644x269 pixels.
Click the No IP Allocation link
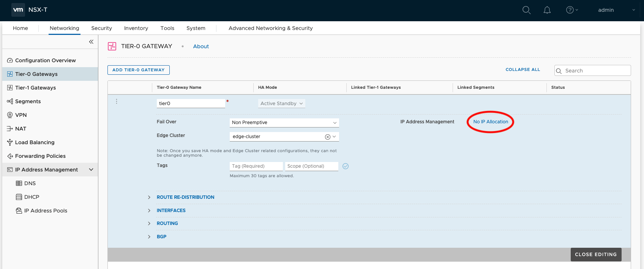tap(490, 122)
